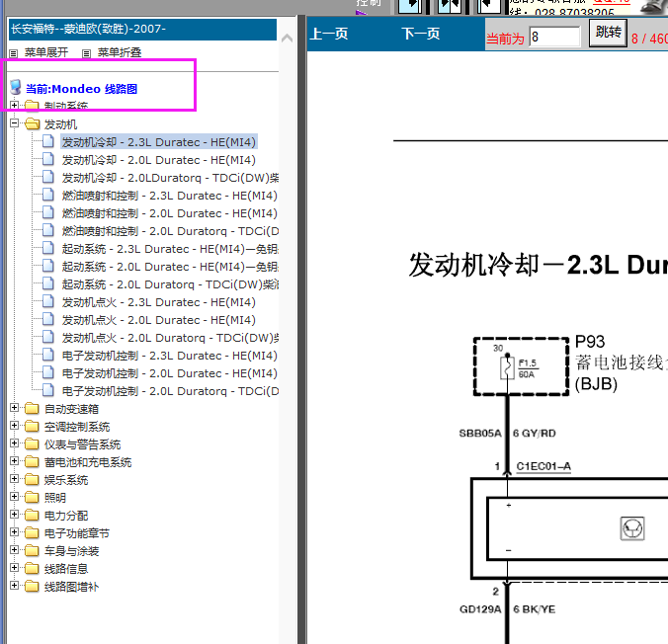Select the 发动机 folder label
Screen dimensions: 668x644
tap(60, 124)
